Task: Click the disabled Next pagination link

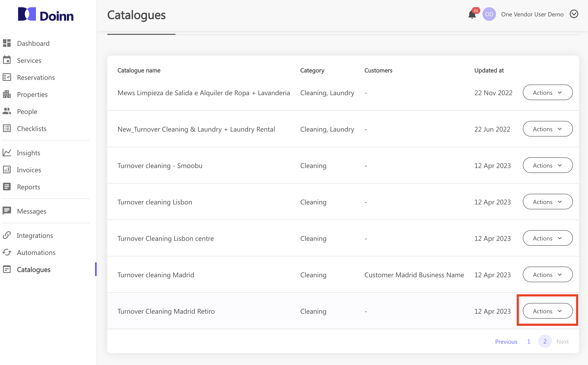Action: (x=562, y=342)
